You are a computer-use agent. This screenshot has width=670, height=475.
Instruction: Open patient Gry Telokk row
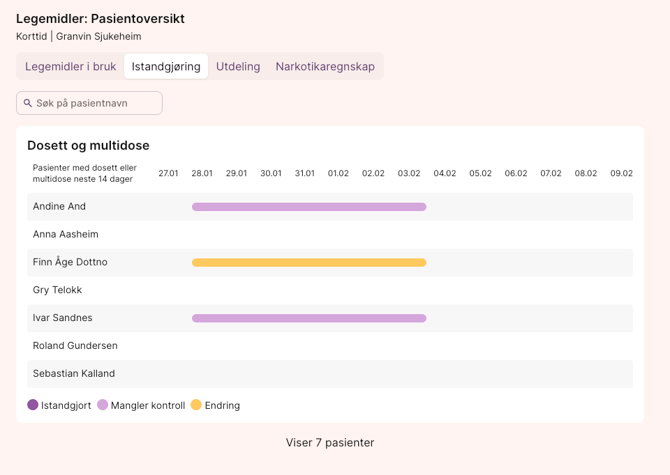[57, 290]
